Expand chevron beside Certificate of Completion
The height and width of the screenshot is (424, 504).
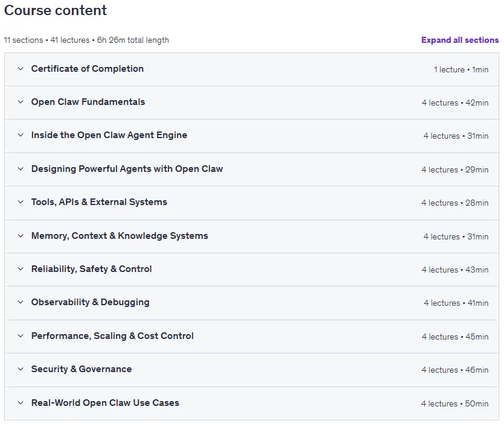point(21,69)
